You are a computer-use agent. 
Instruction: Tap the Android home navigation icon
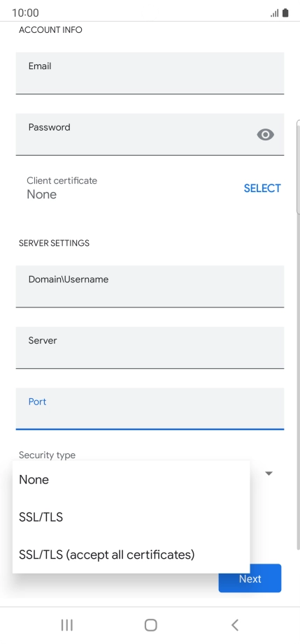pos(150,624)
